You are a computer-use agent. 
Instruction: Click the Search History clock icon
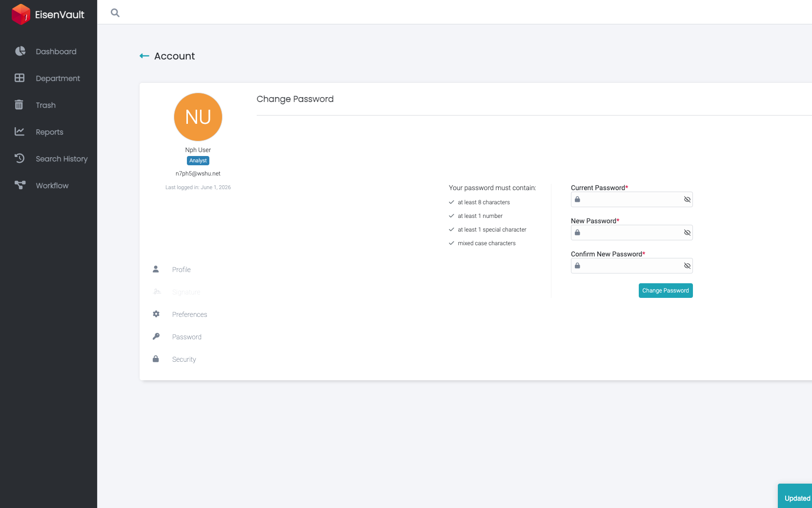coord(20,158)
